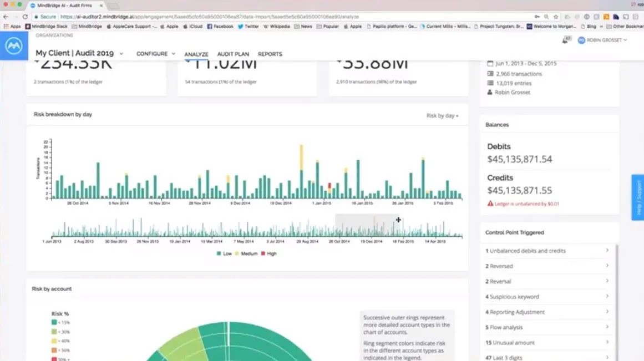Click 'Ledger is unbalanced by $0.01' message
This screenshot has width=644, height=361.
526,204
